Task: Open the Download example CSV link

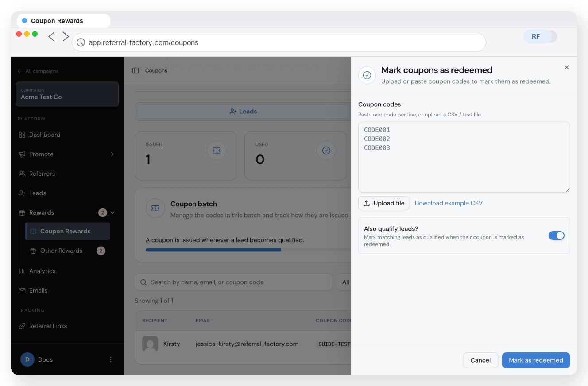Action: click(x=449, y=203)
